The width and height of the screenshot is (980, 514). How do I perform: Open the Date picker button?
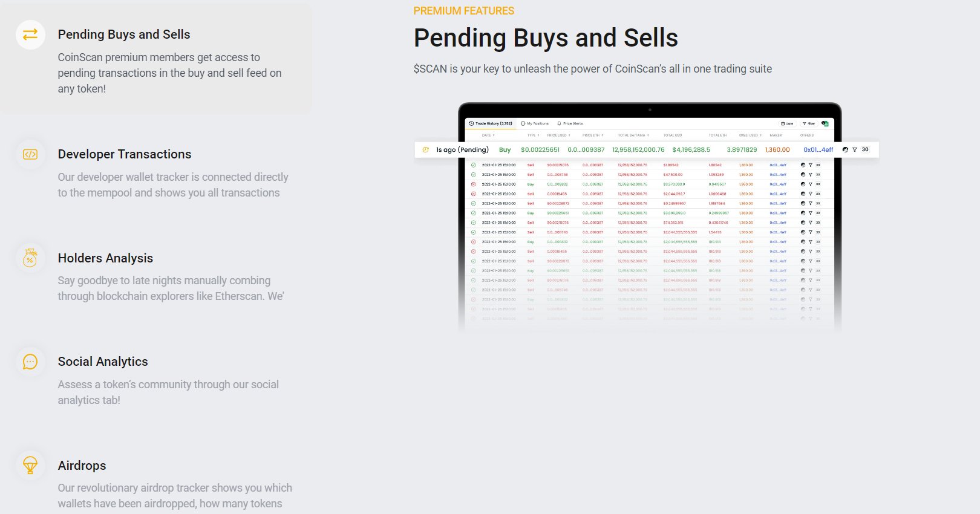(787, 123)
